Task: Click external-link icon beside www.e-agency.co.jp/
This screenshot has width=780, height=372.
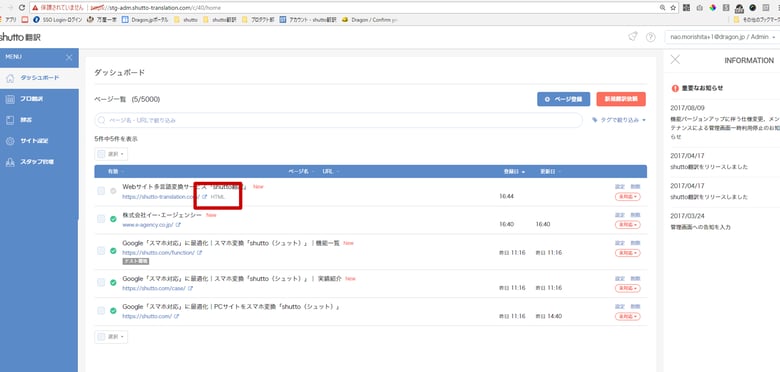Action: point(178,225)
